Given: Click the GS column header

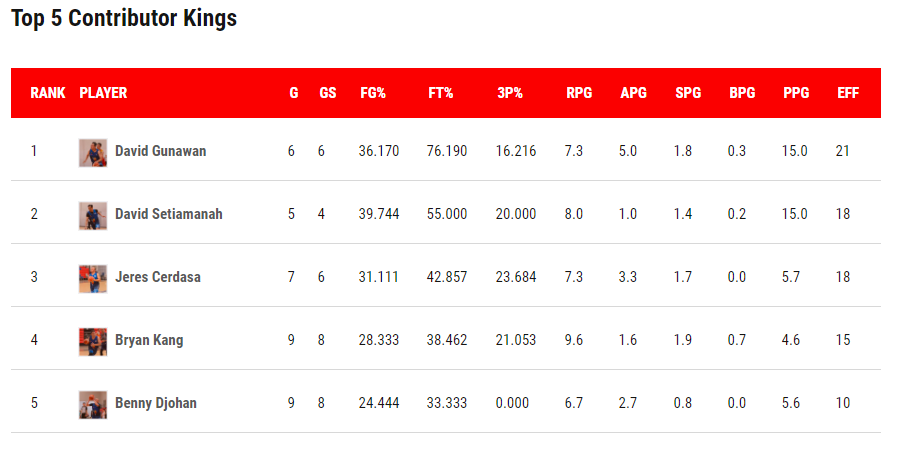Looking at the screenshot, I should pos(327,93).
